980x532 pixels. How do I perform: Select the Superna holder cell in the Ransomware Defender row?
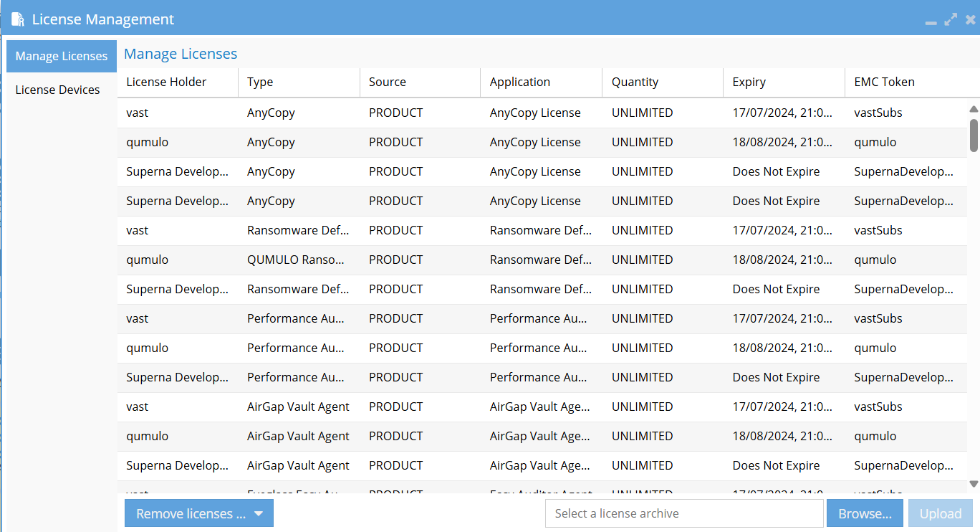pos(178,289)
